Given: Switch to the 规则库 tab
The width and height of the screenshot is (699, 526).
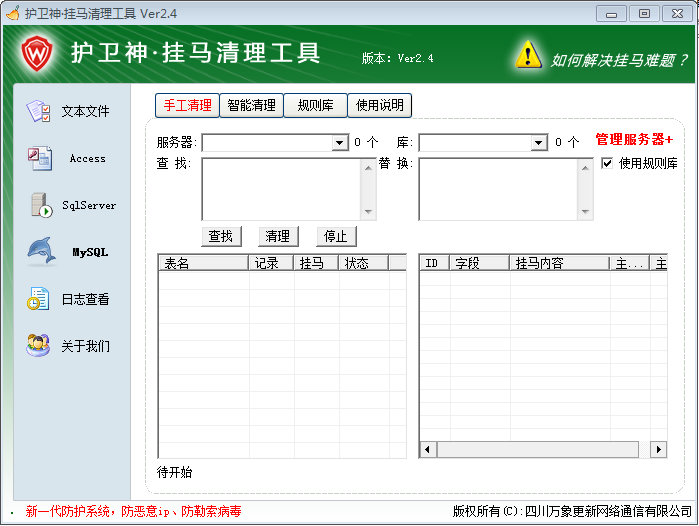Looking at the screenshot, I should click(315, 105).
